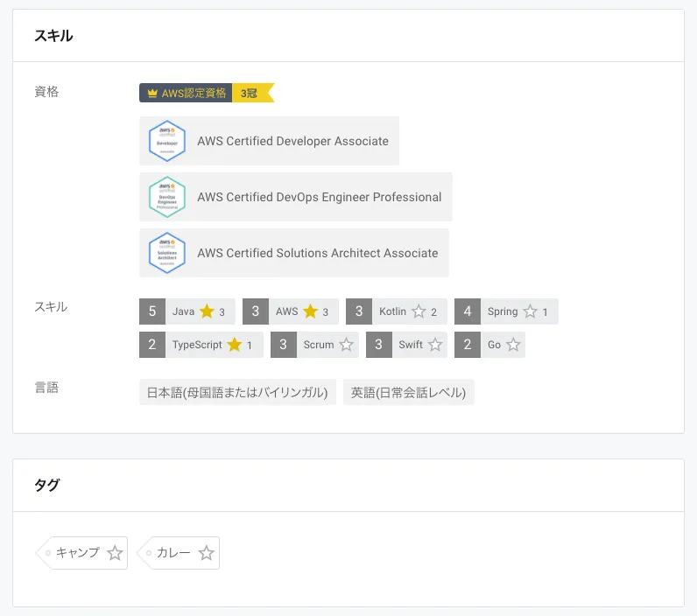697x616 pixels.
Task: Select the Spring skill label
Action: tap(503, 311)
